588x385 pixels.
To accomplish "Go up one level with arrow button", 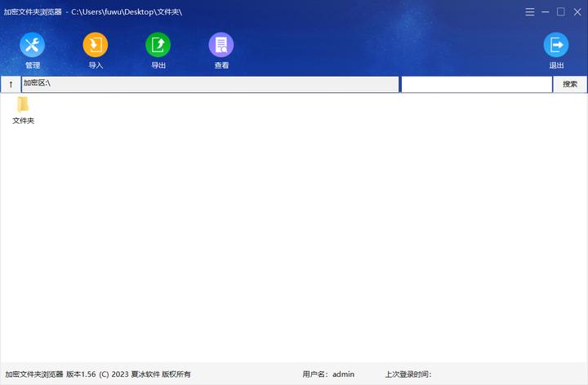I will 11,84.
